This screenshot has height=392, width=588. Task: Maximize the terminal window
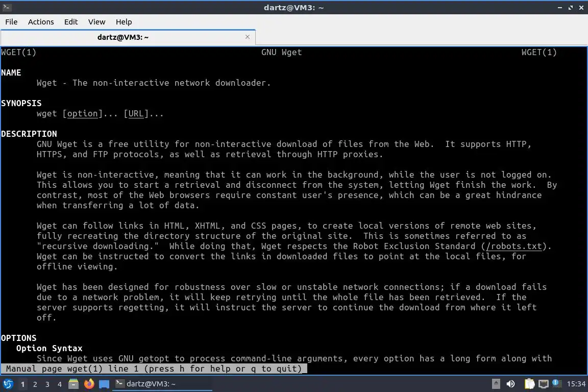pos(571,8)
